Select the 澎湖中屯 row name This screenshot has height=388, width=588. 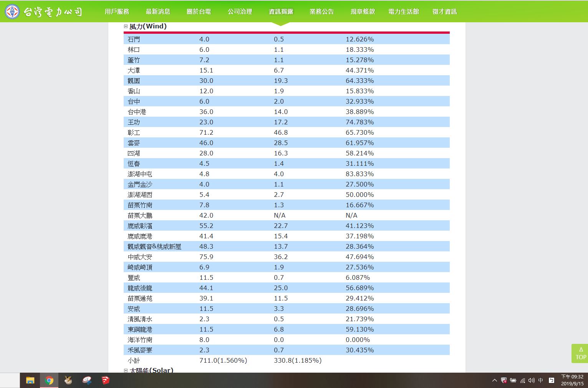click(x=140, y=174)
